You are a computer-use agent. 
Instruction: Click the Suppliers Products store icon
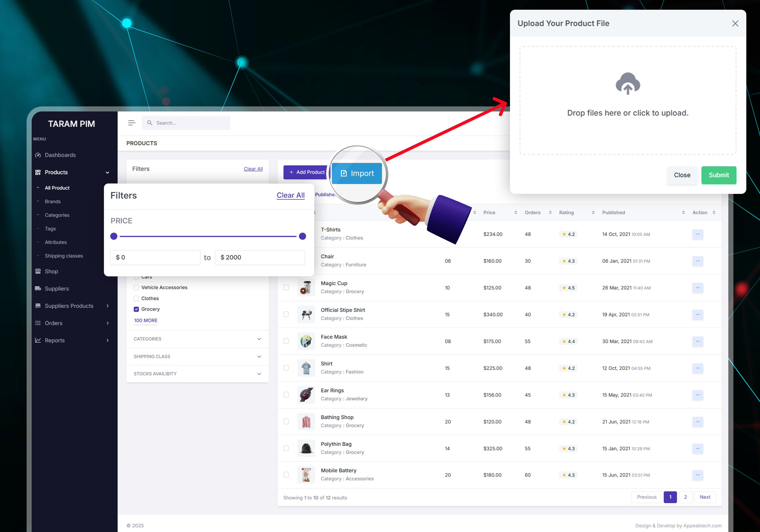[x=38, y=306]
